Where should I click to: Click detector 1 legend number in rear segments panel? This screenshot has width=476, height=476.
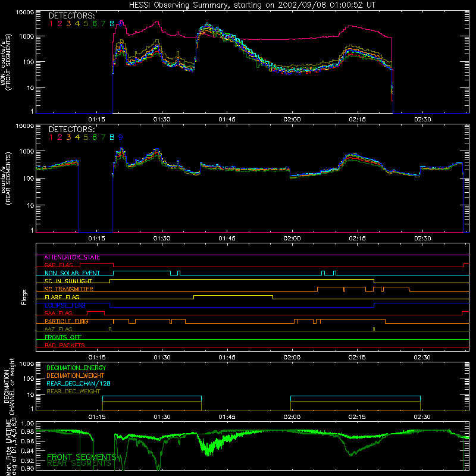coord(51,137)
